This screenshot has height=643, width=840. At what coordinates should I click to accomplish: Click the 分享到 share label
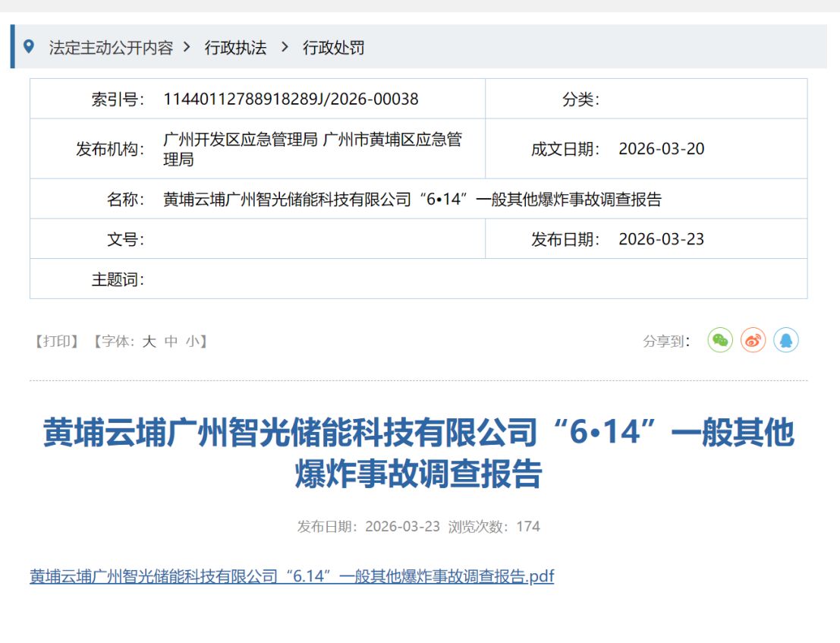click(x=672, y=340)
